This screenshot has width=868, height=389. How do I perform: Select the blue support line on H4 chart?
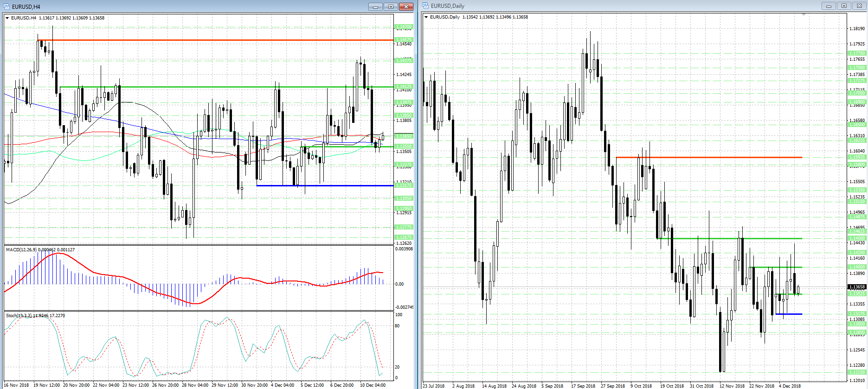coord(325,185)
